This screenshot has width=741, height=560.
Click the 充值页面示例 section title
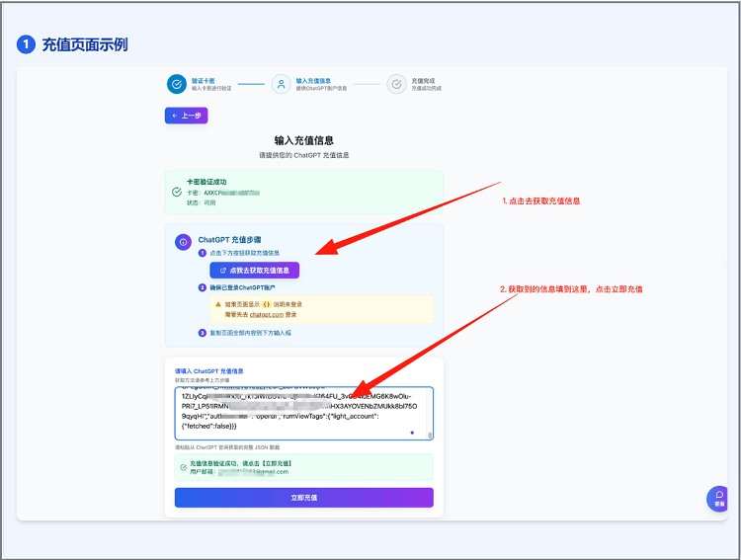pyautogui.click(x=84, y=44)
